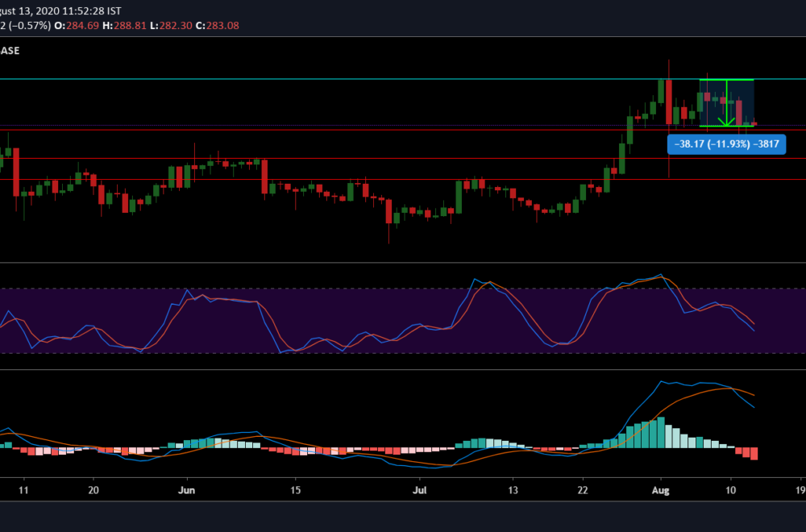
Task: Select the "22" date label on the time axis
Action: point(583,490)
